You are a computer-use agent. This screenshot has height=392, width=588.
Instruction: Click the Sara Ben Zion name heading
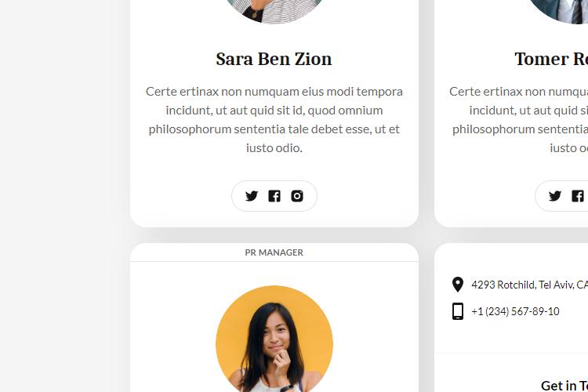point(274,59)
